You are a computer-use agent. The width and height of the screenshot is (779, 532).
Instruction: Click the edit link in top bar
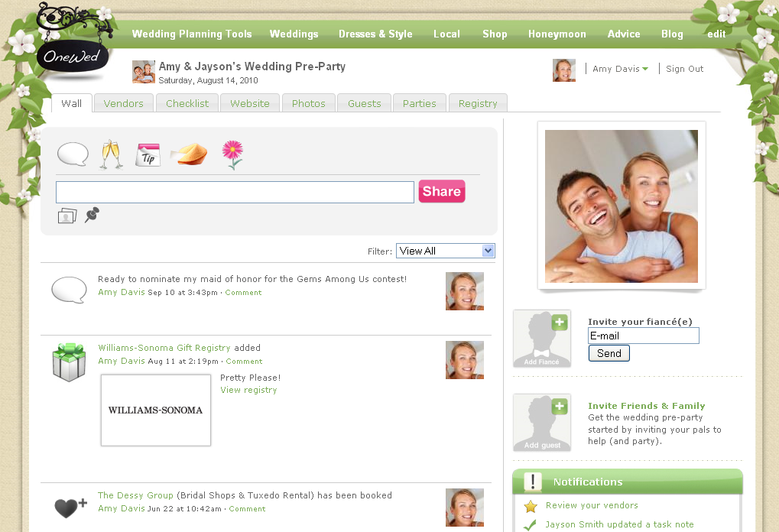coord(716,34)
